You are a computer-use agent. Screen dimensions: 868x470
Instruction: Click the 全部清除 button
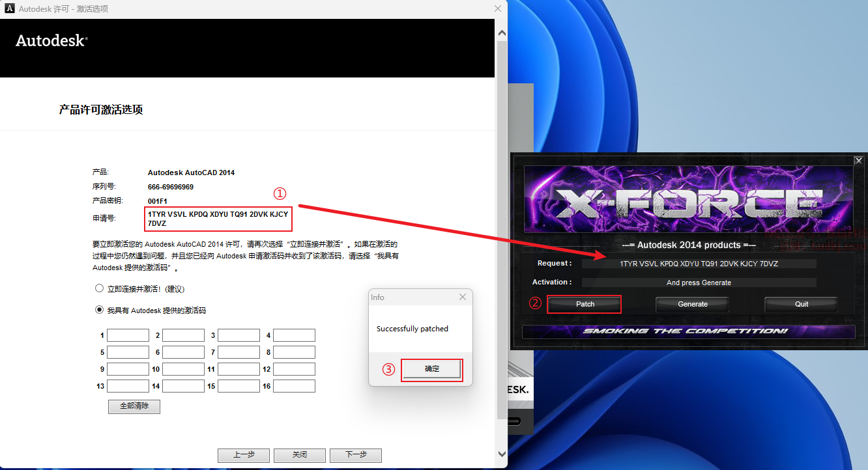(134, 406)
